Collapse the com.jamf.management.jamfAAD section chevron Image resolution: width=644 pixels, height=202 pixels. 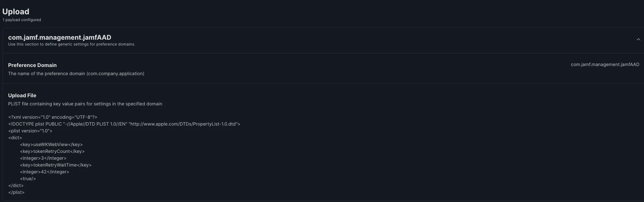click(638, 39)
